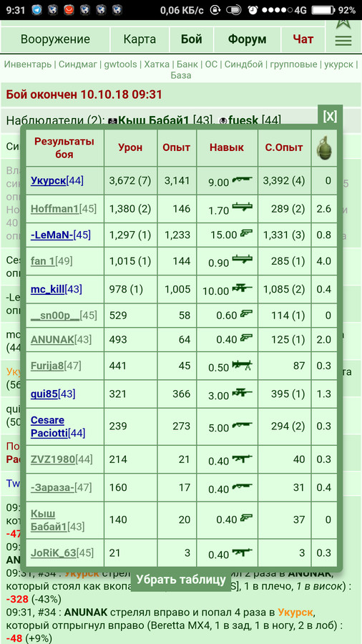Click the pistol icon in __sn00p__ row
This screenshot has height=644, width=362.
[x=246, y=314]
